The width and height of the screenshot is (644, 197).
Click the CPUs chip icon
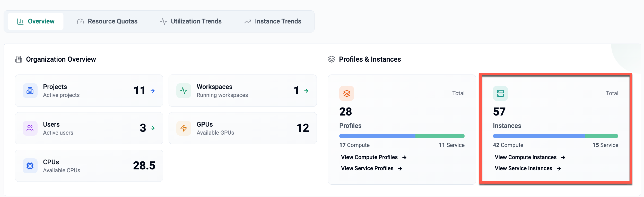(30, 166)
